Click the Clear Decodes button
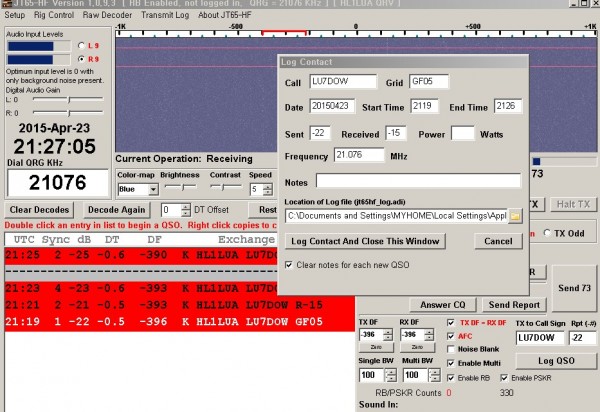600x412 pixels. coord(39,210)
